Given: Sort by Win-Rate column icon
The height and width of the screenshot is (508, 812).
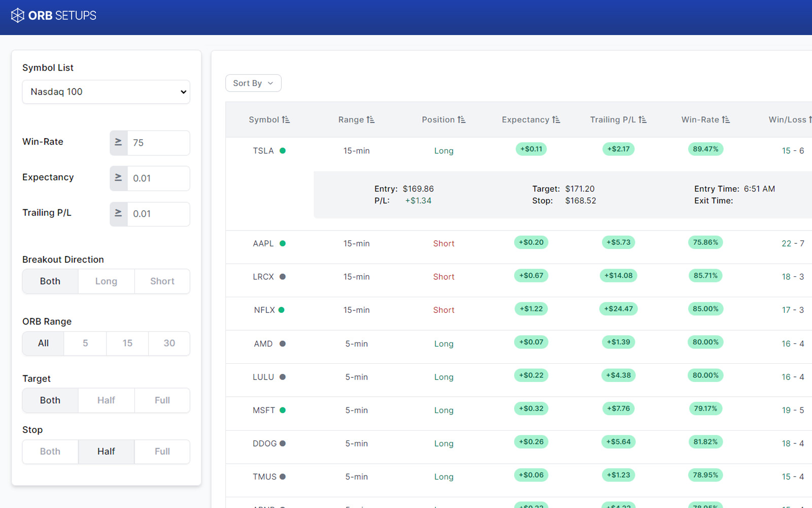Looking at the screenshot, I should (x=726, y=120).
